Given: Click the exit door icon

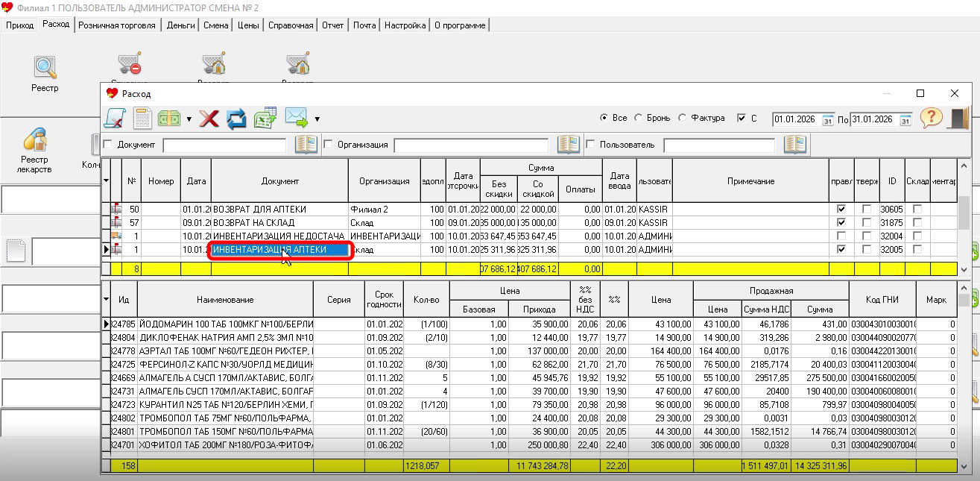Looking at the screenshot, I should point(958,119).
